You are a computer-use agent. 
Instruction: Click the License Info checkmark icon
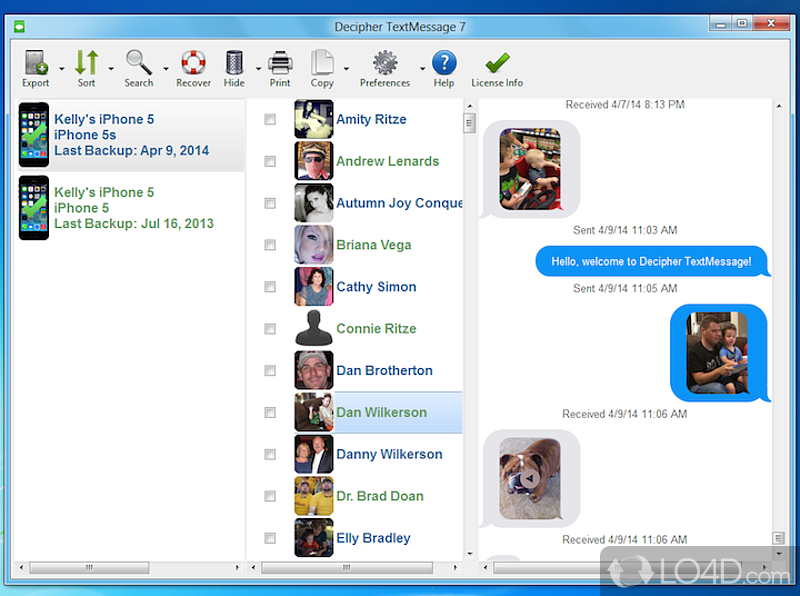click(x=497, y=63)
